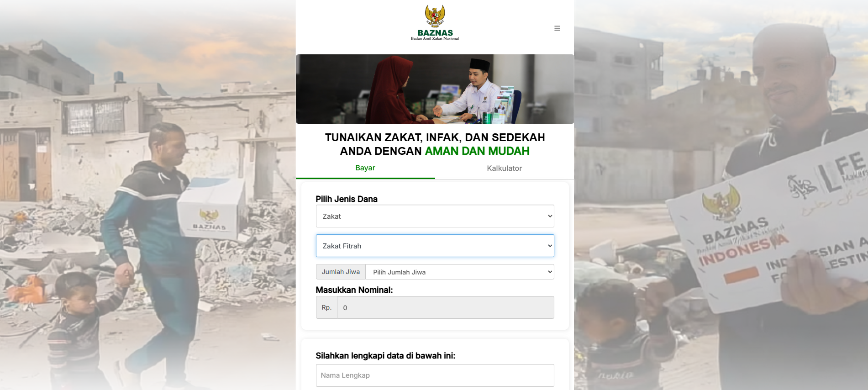Image resolution: width=868 pixels, height=390 pixels.
Task: Click the Masukkan Nominal label
Action: point(354,290)
